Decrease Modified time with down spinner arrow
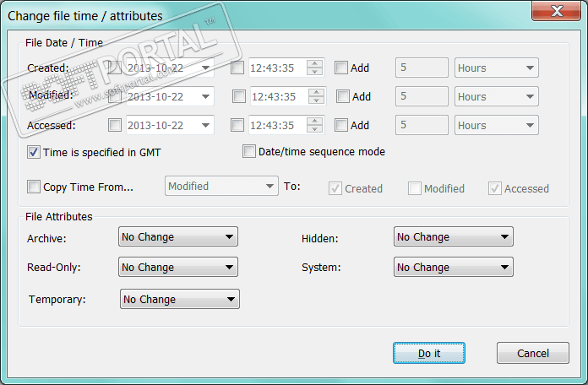This screenshot has width=588, height=385. click(316, 100)
